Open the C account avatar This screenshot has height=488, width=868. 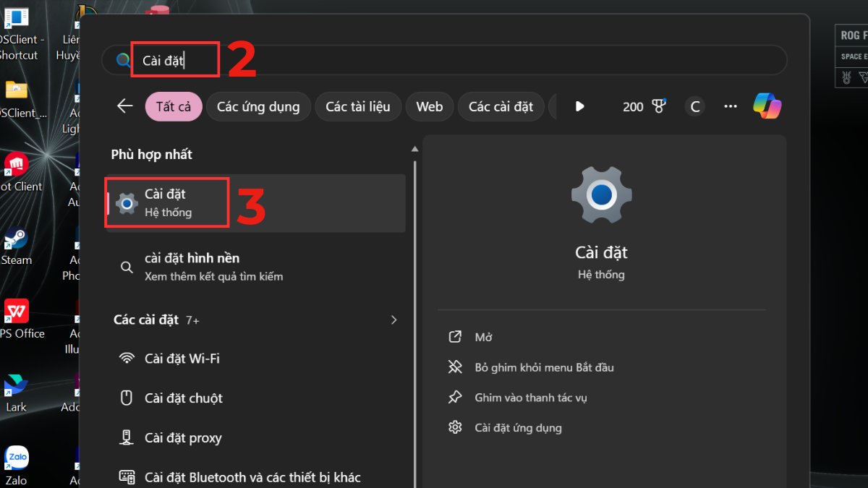point(695,106)
